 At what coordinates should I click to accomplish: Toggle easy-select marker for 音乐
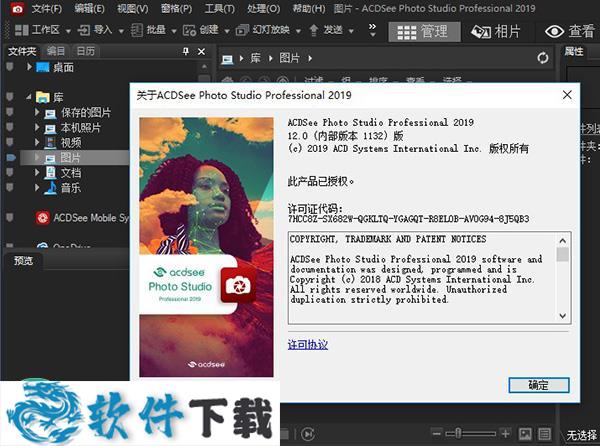click(x=10, y=188)
